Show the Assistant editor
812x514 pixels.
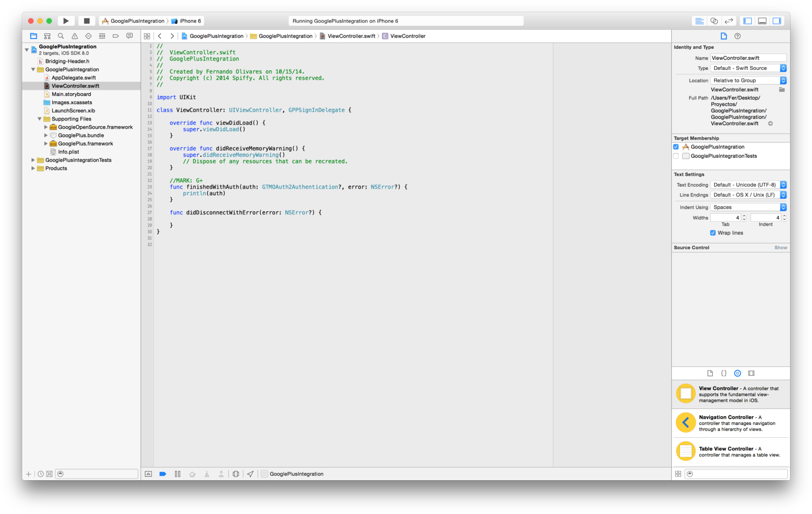714,21
